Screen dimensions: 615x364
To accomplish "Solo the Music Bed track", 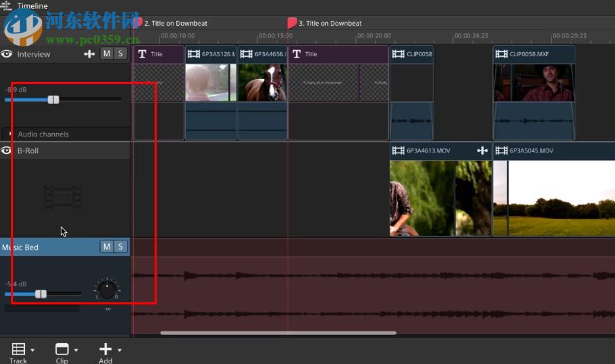I will click(x=121, y=246).
